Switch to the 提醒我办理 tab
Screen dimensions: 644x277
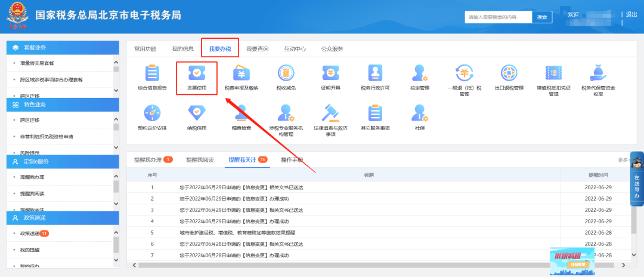point(148,160)
